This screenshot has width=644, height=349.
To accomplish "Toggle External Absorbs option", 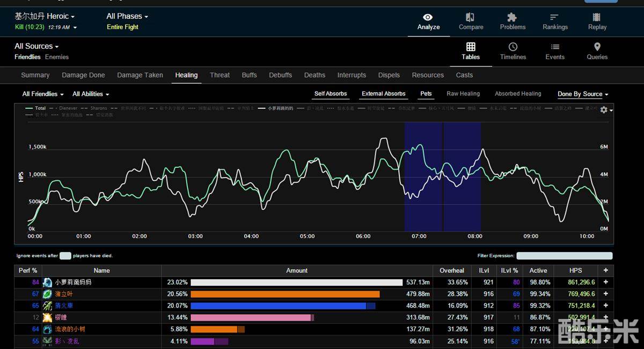I will click(383, 94).
